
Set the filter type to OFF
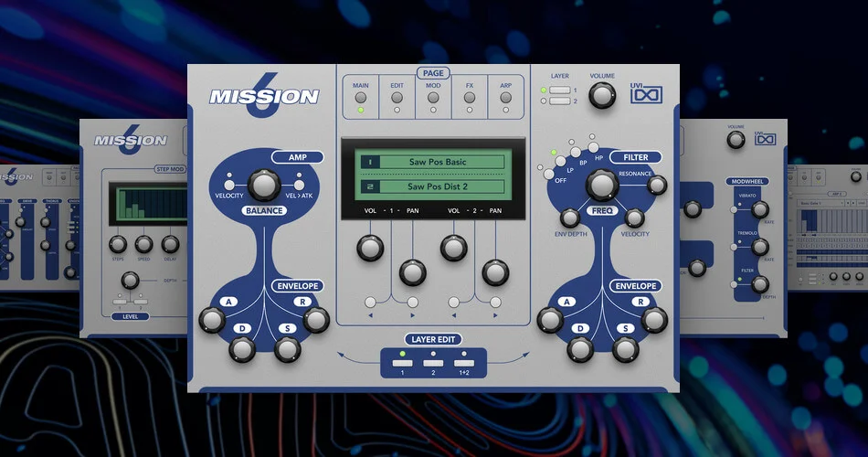click(x=548, y=174)
